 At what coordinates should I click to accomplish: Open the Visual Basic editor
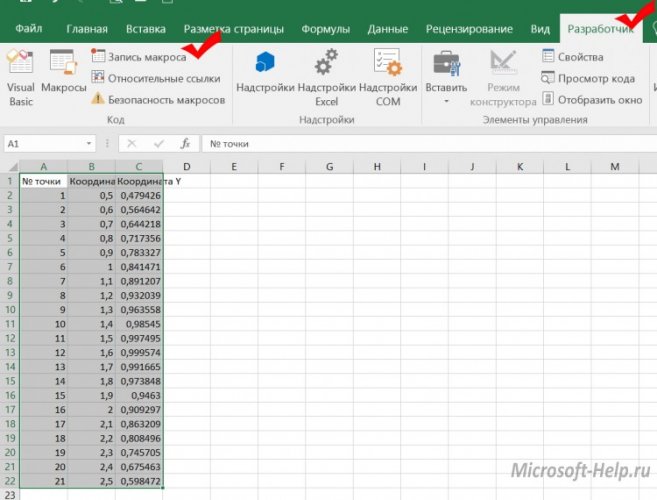coord(21,76)
